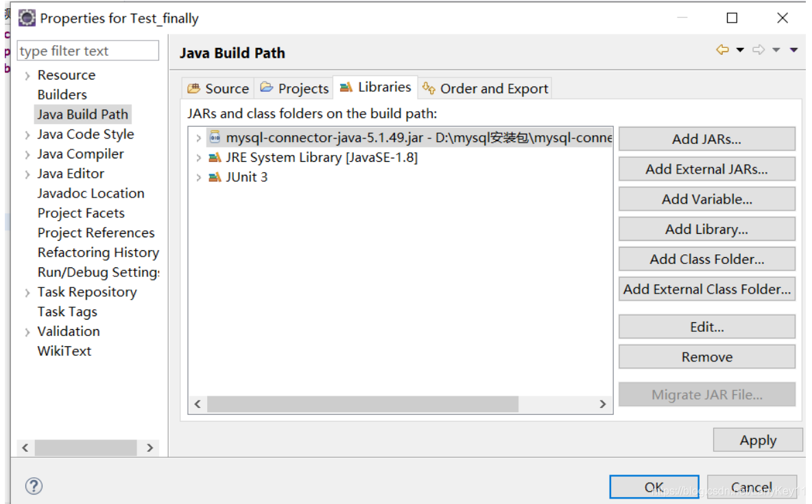Viewport: 812px width, 504px height.
Task: Switch to the Source tab
Action: [x=219, y=88]
